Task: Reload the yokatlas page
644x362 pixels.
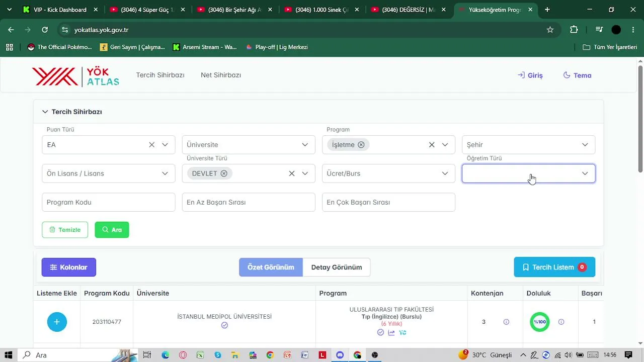Action: click(45, 30)
